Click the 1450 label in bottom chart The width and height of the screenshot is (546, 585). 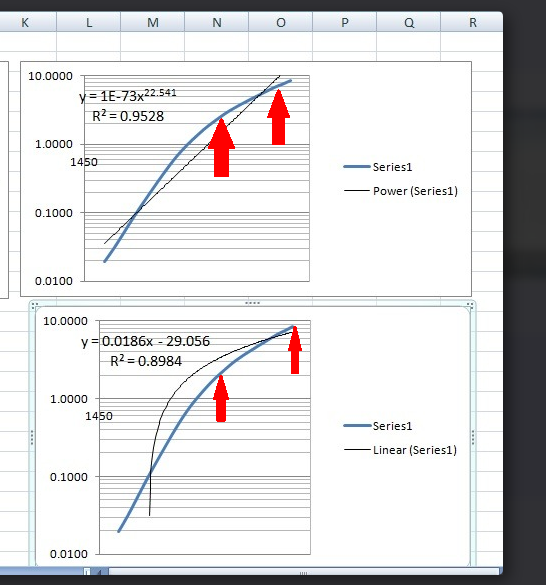pos(99,416)
